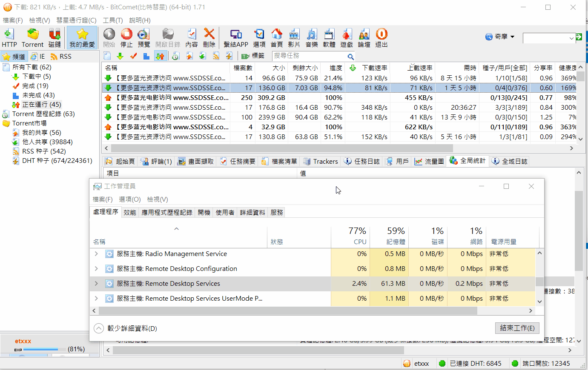Select 下載中 (5) in sidebar

click(x=37, y=77)
